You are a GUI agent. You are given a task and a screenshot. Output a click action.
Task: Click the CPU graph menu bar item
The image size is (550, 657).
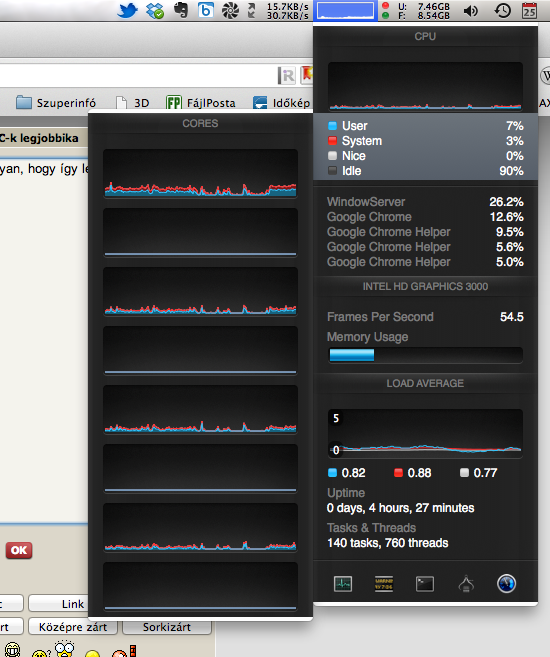coord(345,10)
